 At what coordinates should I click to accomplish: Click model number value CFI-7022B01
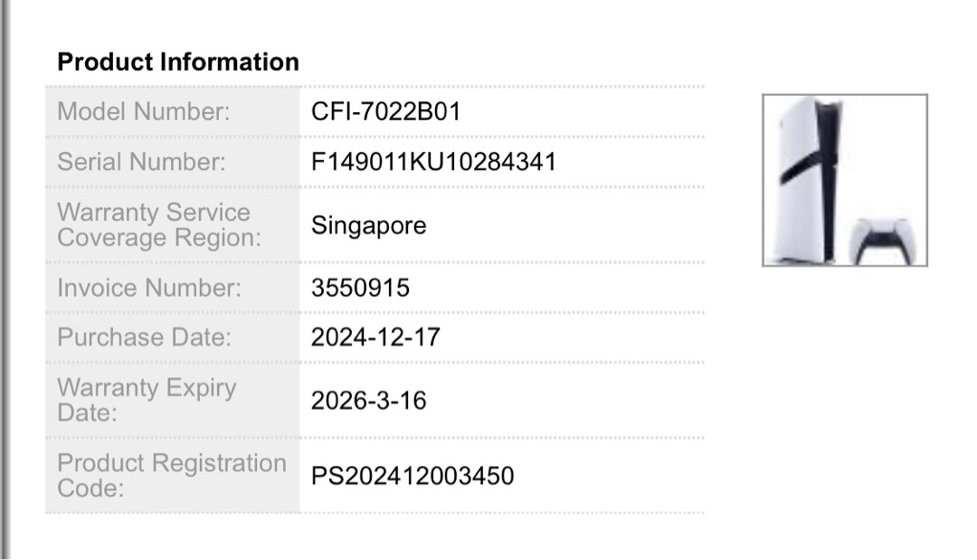[386, 112]
